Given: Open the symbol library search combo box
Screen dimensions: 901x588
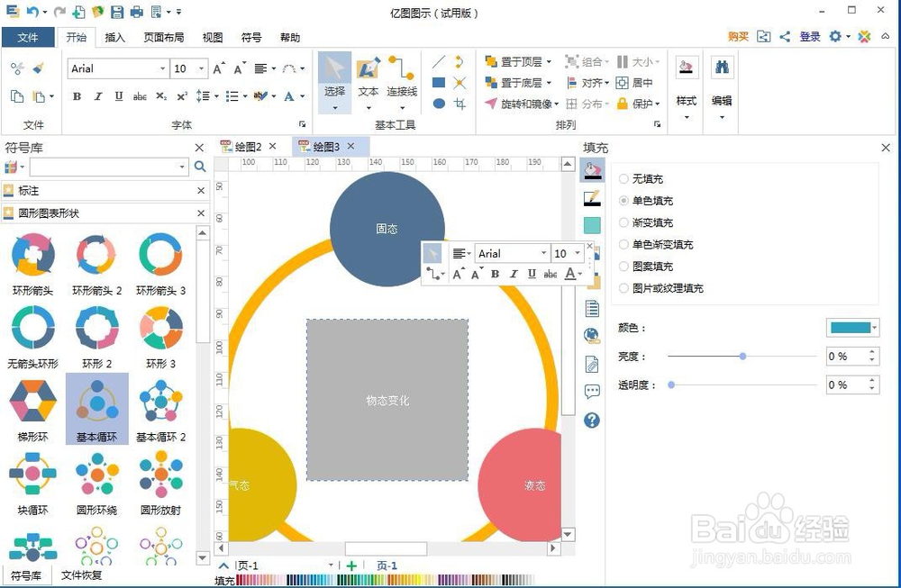Looking at the screenshot, I should [x=109, y=167].
